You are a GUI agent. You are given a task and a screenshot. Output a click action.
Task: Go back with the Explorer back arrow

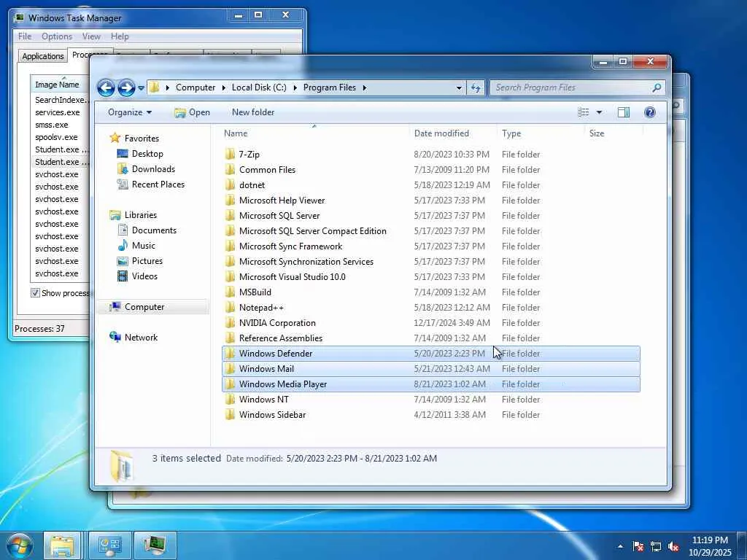106,87
